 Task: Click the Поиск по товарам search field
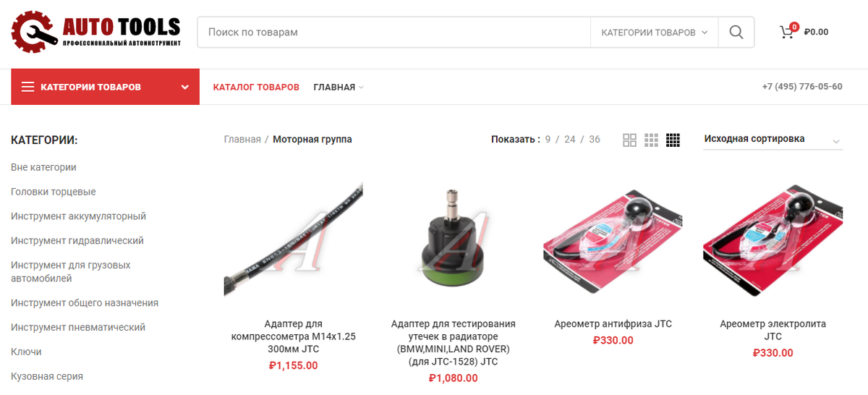coord(394,33)
